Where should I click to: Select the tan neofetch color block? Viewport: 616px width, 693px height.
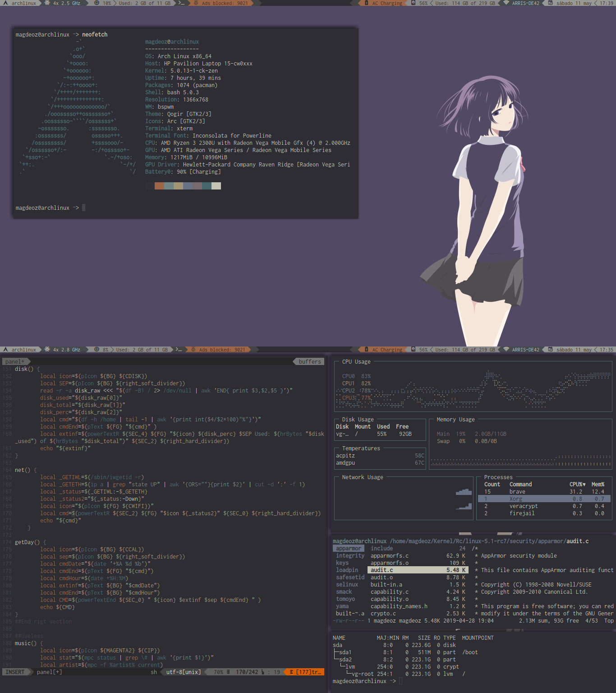tap(178, 186)
